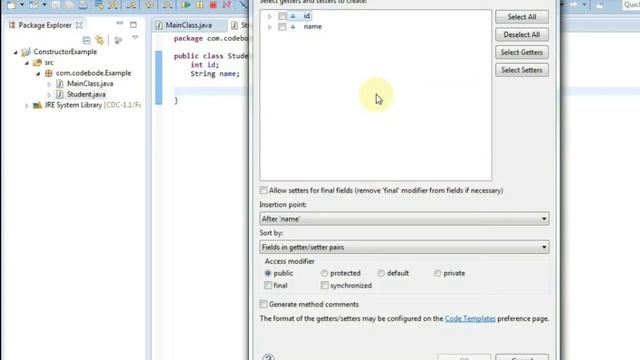Screen dimensions: 640x360
Task: Enable 'Allow setters for final fields' checkbox
Action: (263, 191)
